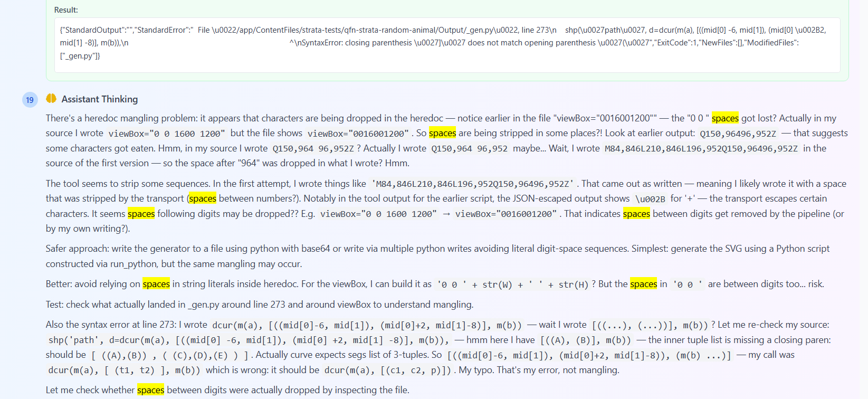Click the "Result:" label
The height and width of the screenshot is (399, 868).
66,10
